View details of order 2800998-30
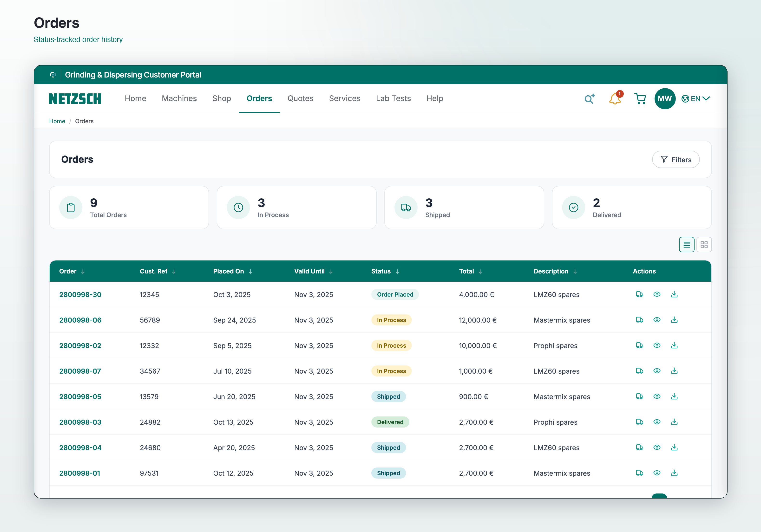The image size is (761, 532). (657, 294)
